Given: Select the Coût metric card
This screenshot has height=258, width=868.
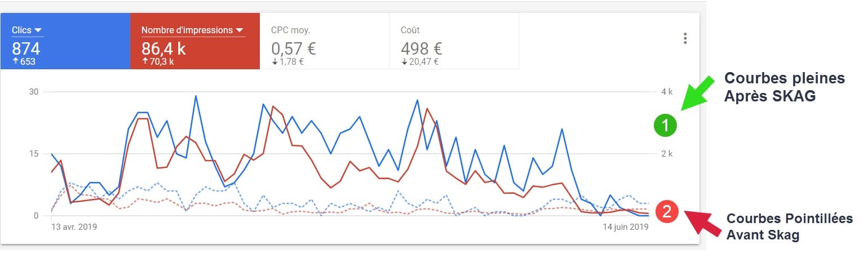Looking at the screenshot, I should (454, 42).
